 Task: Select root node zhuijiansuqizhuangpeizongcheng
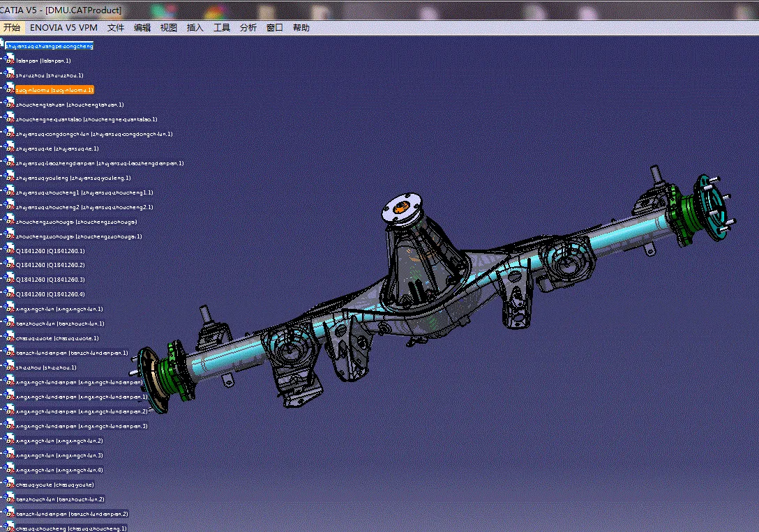pyautogui.click(x=49, y=46)
